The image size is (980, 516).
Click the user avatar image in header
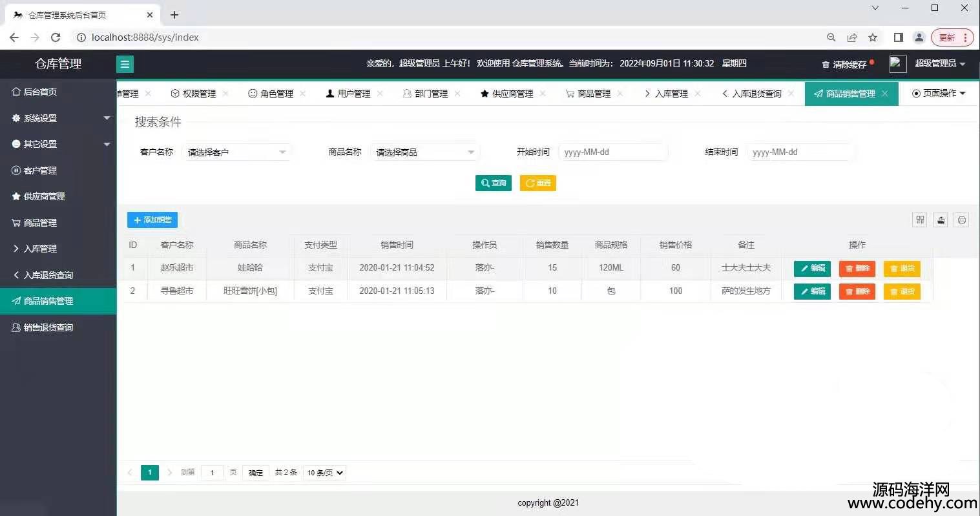898,63
